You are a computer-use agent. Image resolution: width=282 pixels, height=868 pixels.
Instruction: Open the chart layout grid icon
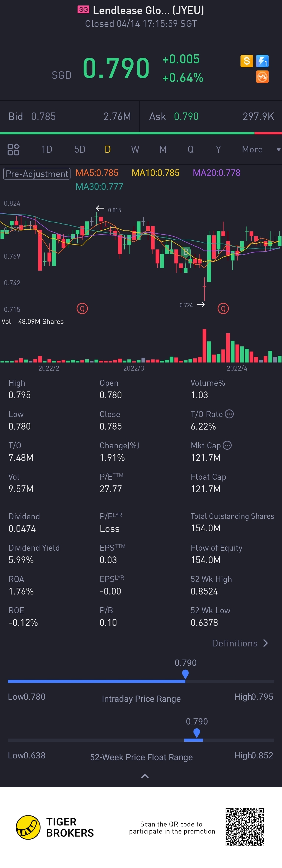pos(13,149)
